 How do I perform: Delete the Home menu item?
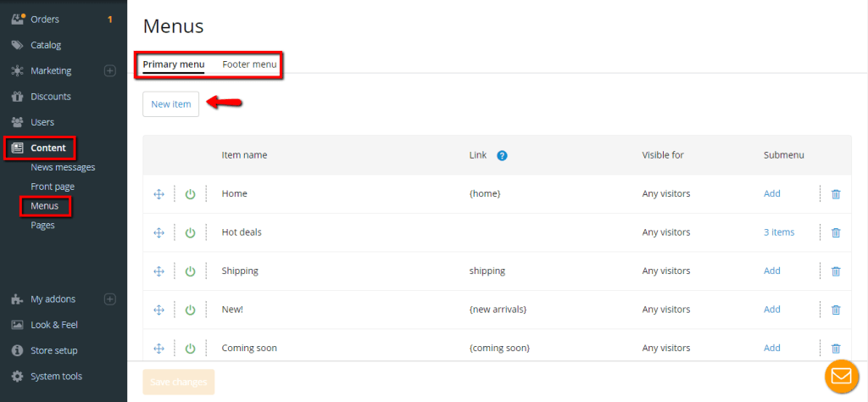pyautogui.click(x=836, y=194)
